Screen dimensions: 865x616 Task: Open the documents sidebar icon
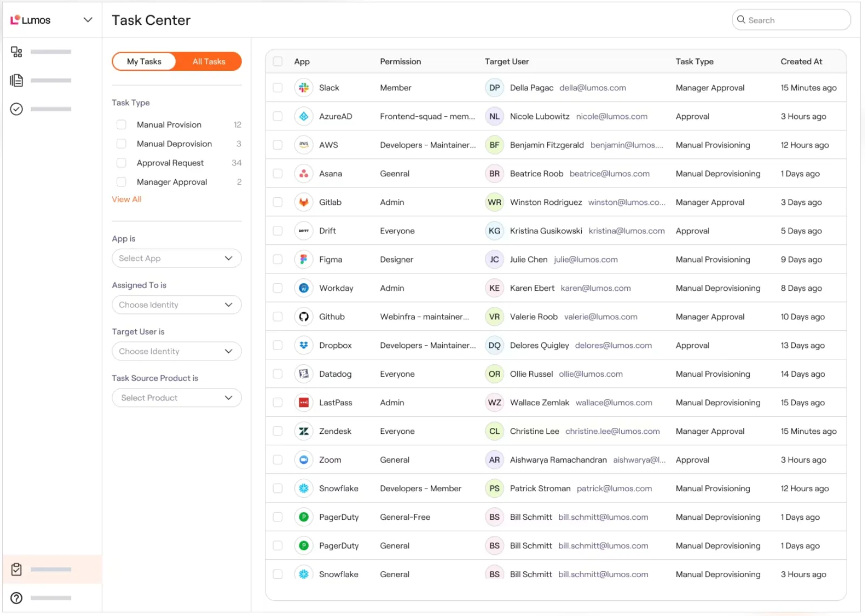(17, 81)
